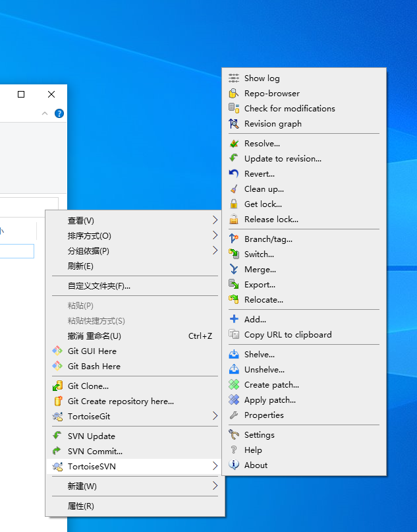This screenshot has height=532, width=417.
Task: Open 属性(R) from the context menu
Action: [x=135, y=506]
